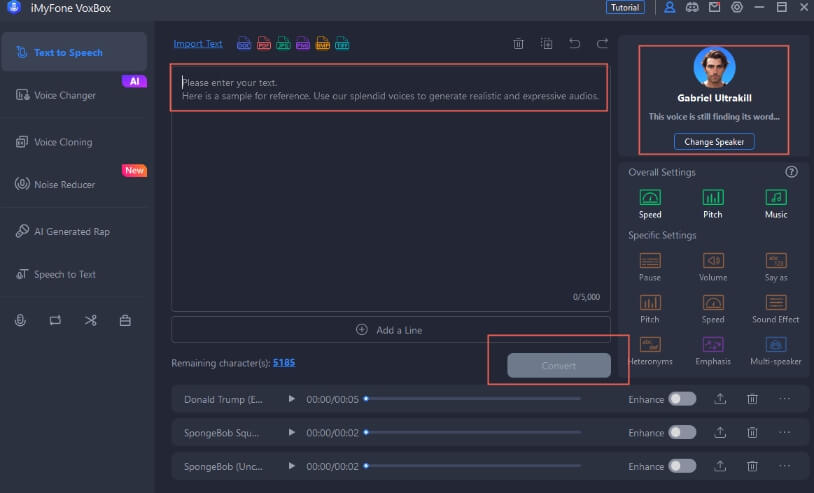Import a BMP image file
814x493 pixels.
pyautogui.click(x=322, y=44)
